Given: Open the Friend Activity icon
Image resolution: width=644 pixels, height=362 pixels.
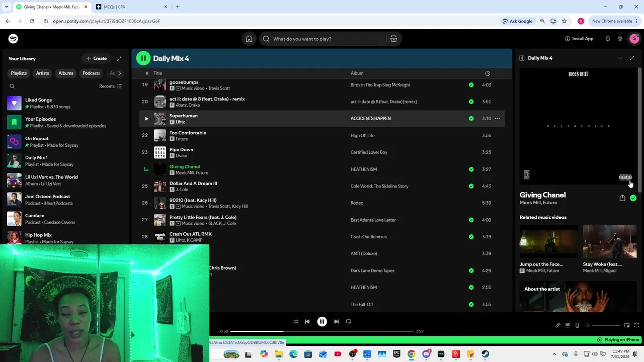Looking at the screenshot, I should (620, 39).
